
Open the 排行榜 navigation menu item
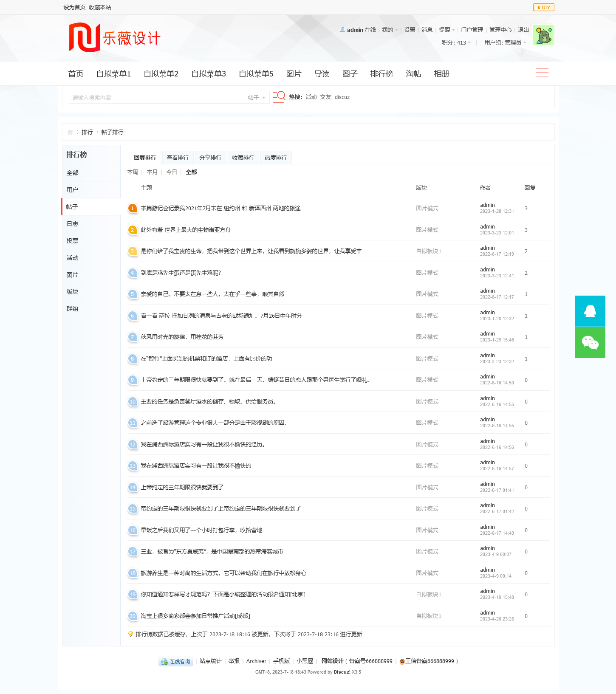[x=381, y=74]
